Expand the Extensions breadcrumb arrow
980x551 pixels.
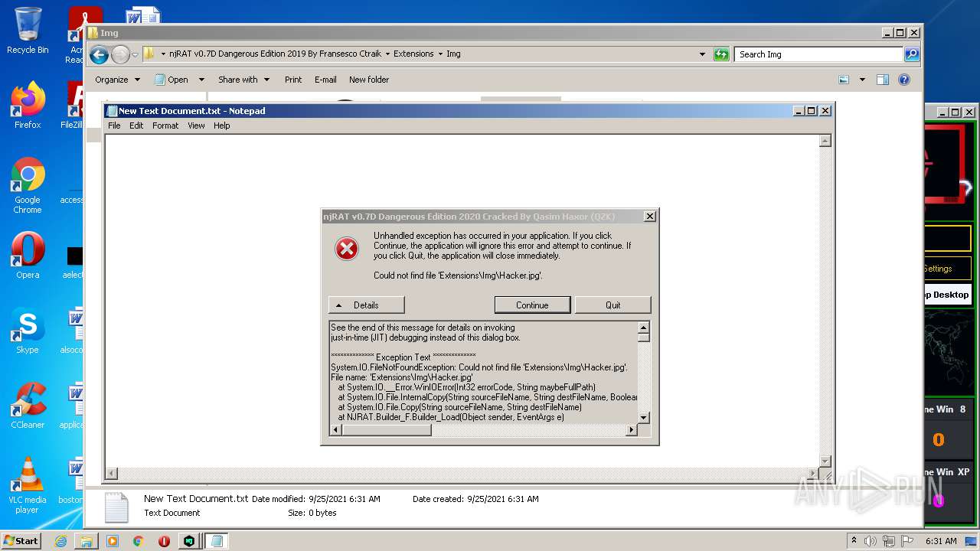(x=440, y=54)
